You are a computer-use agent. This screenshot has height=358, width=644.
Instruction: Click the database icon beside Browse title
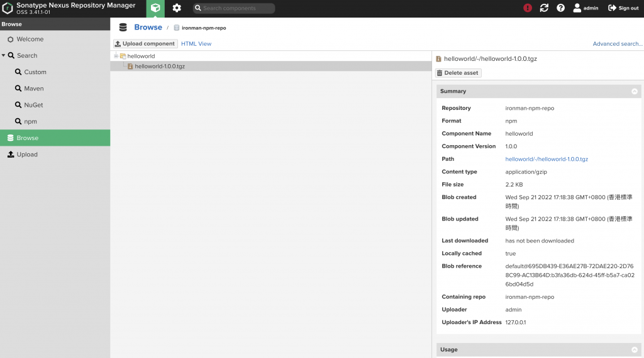pos(123,28)
